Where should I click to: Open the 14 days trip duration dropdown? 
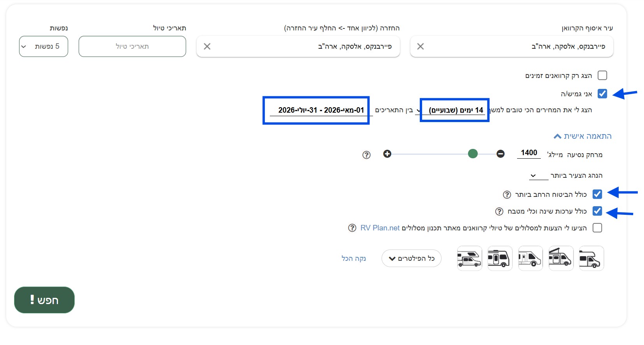454,110
